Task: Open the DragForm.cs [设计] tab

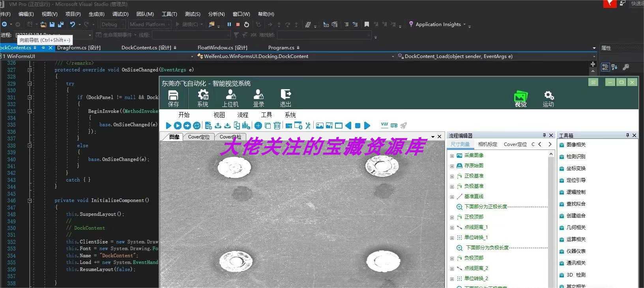Action: (x=79, y=48)
